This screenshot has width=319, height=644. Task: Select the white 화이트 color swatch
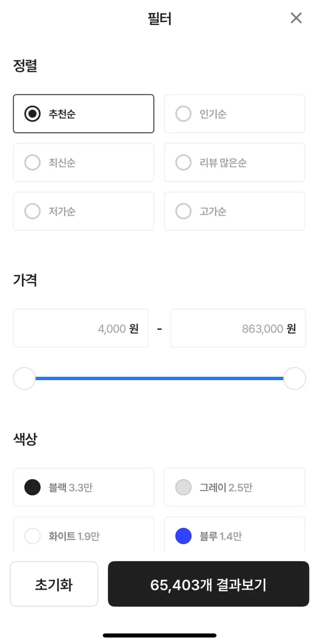pos(33,536)
